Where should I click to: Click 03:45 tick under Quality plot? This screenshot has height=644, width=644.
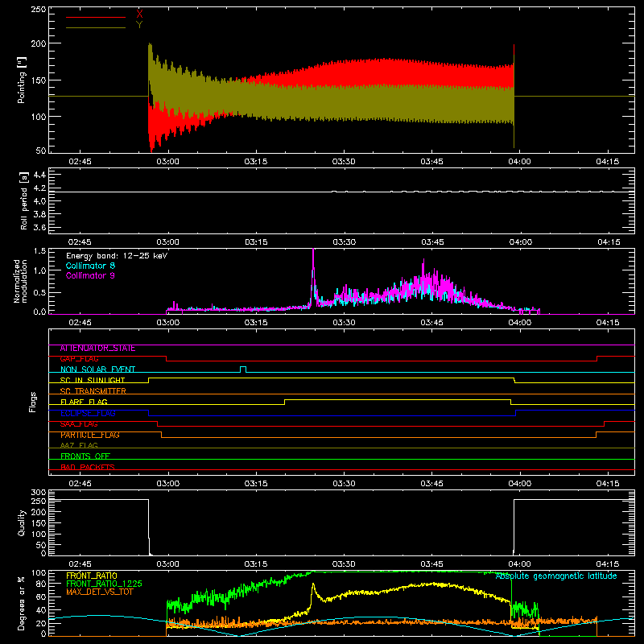431,564
